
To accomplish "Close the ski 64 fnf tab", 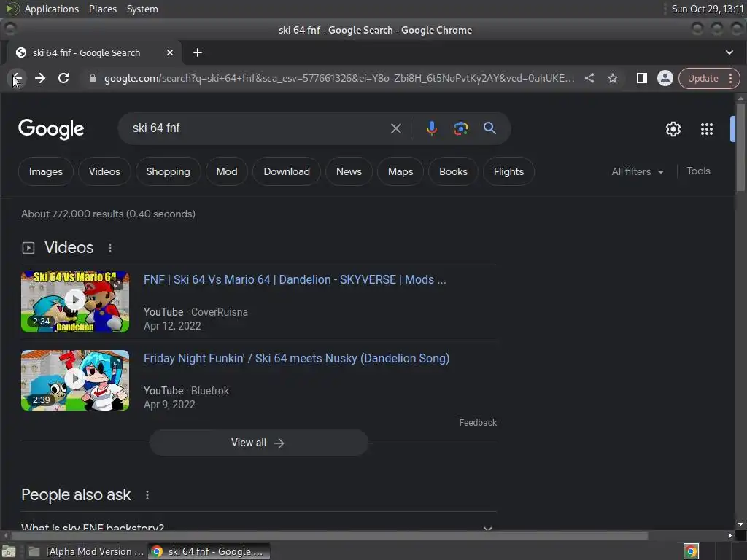I will pyautogui.click(x=169, y=52).
